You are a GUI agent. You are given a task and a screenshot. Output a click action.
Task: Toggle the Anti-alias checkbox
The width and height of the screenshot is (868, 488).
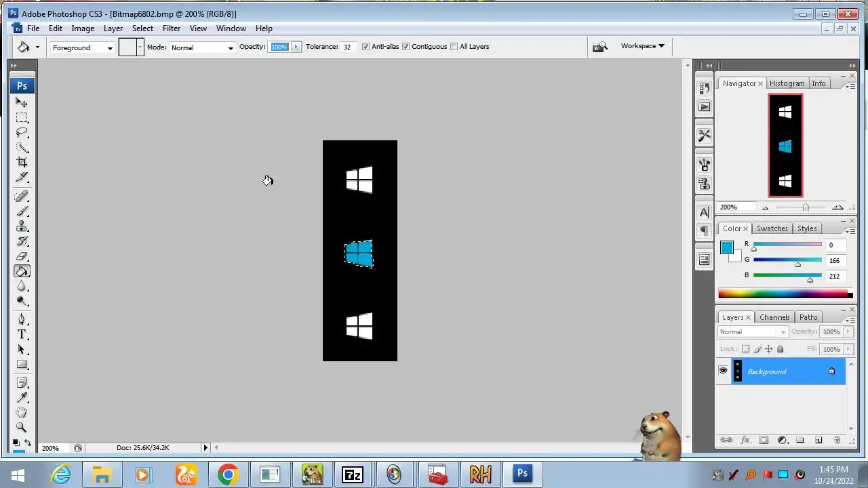(x=366, y=47)
